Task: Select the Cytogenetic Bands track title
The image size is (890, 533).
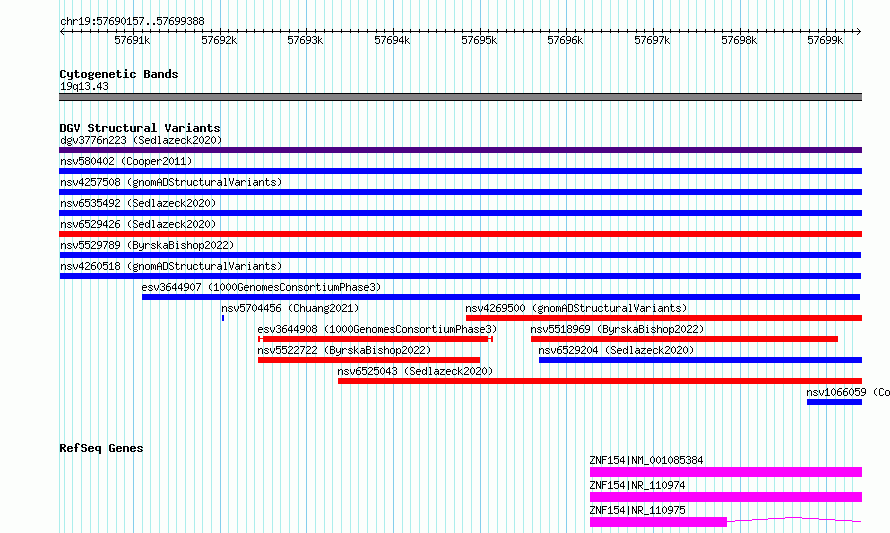Action: [x=119, y=74]
